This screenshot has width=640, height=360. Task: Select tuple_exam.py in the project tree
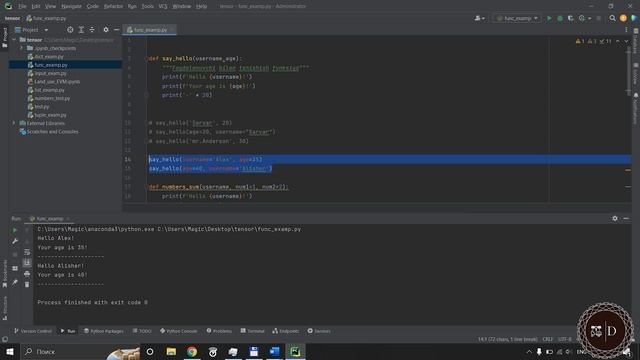[x=50, y=115]
